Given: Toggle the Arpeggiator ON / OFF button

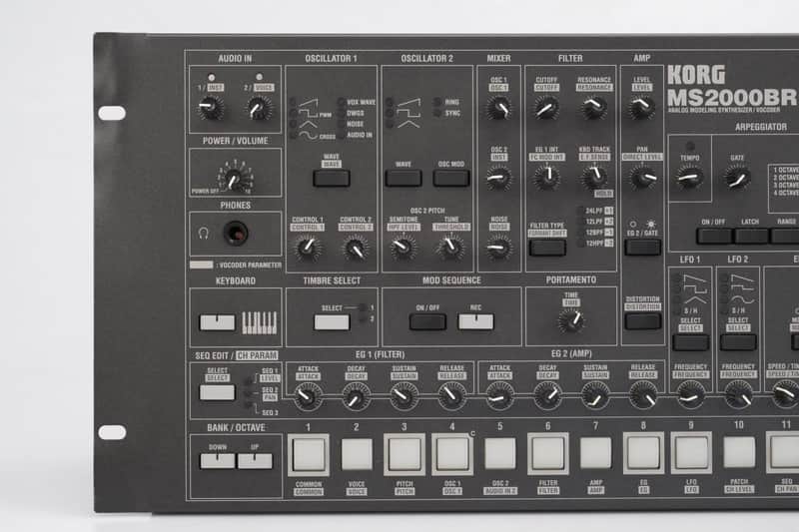Looking at the screenshot, I should [713, 236].
